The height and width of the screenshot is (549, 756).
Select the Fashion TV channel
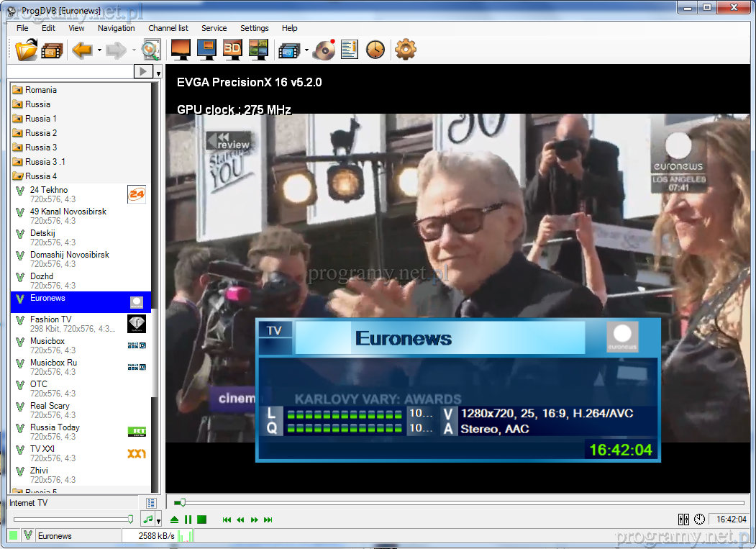(50, 319)
